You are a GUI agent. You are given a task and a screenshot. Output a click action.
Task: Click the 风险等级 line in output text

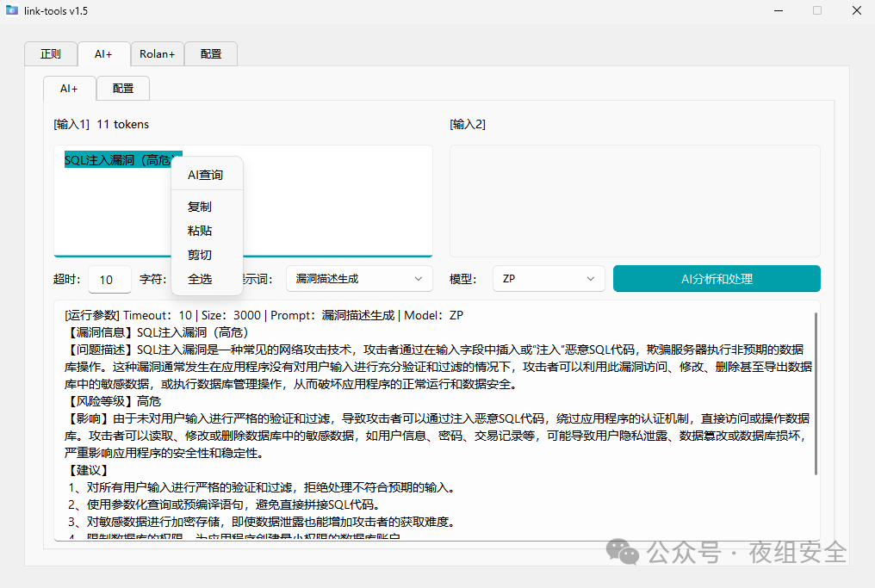click(x=113, y=401)
